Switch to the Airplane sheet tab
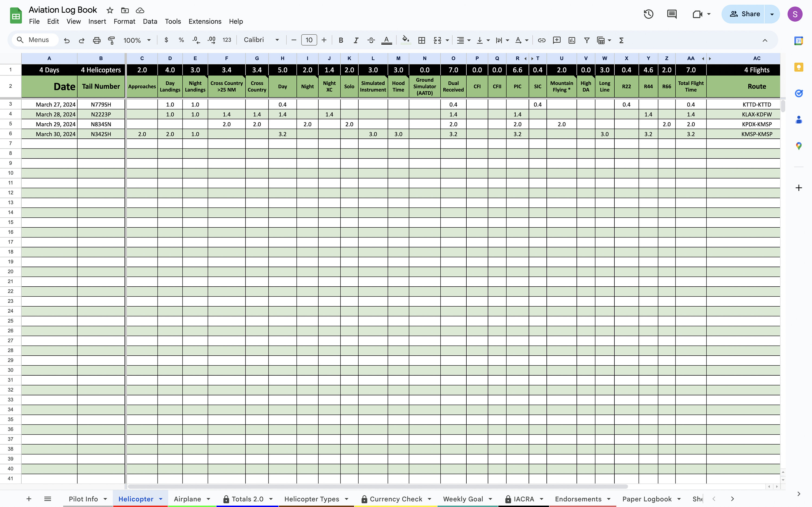Viewport: 812px width, 507px height. click(188, 499)
